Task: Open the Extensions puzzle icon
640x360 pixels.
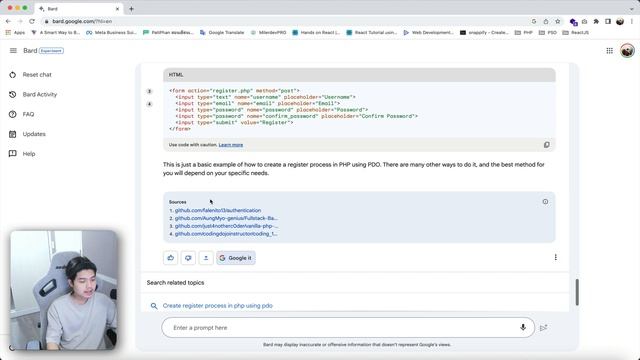Action: (x=596, y=21)
